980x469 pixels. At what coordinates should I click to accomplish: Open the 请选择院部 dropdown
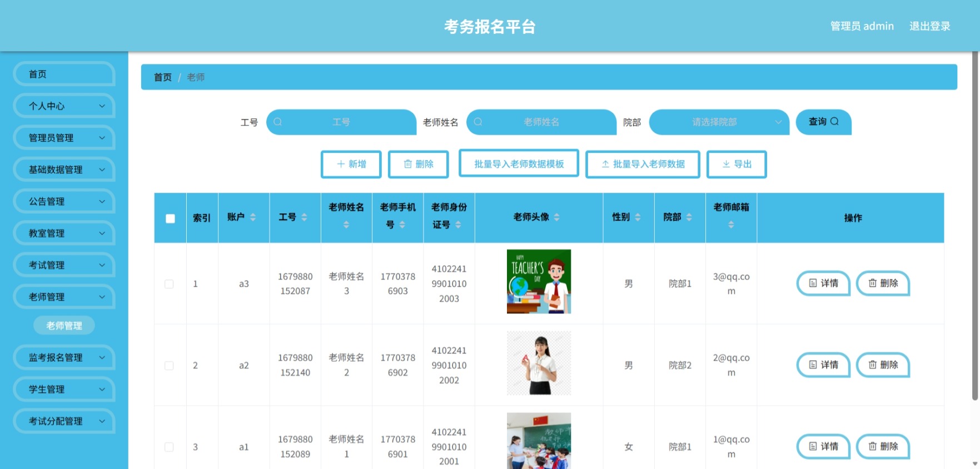(x=719, y=122)
